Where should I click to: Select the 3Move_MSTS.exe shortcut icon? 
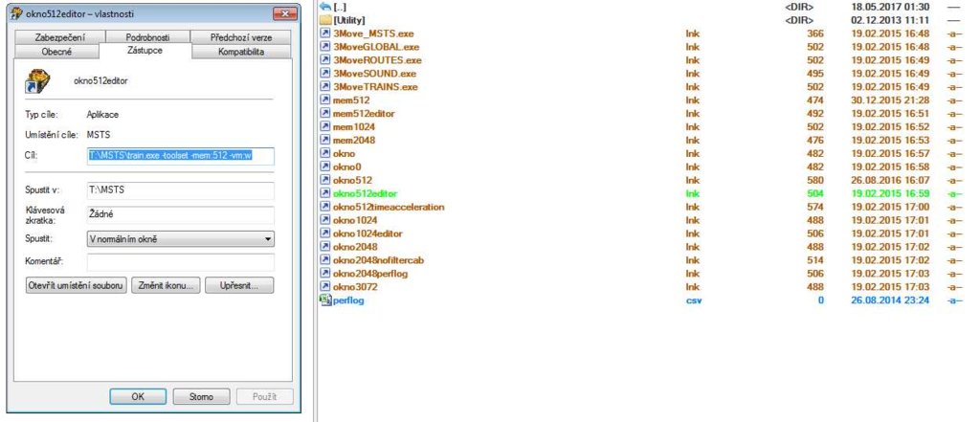point(325,33)
